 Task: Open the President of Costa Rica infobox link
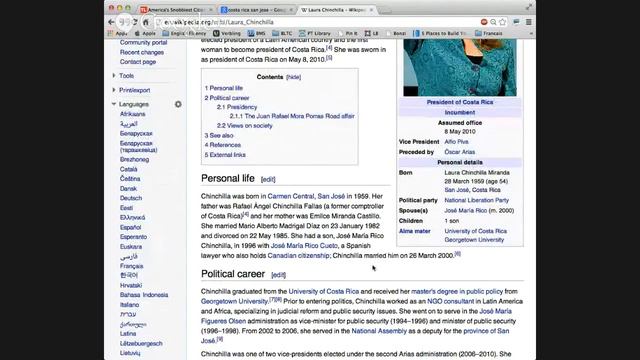click(460, 102)
